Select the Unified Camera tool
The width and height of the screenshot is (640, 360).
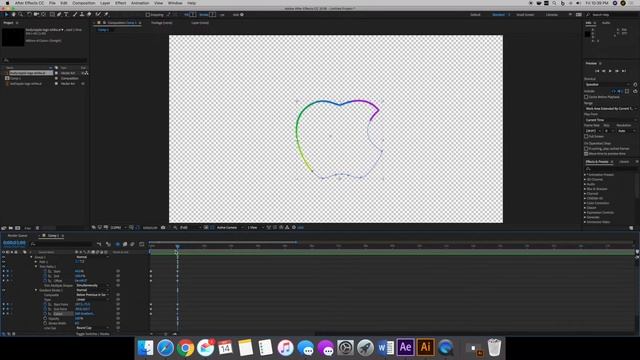(x=36, y=14)
